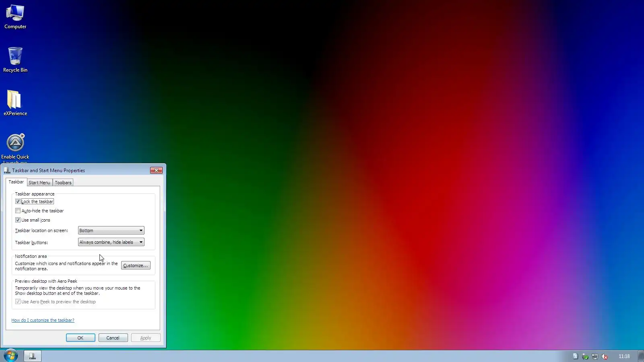Viewport: 644px width, 362px height.
Task: Open How do I customize the taskbar link
Action: (43, 320)
